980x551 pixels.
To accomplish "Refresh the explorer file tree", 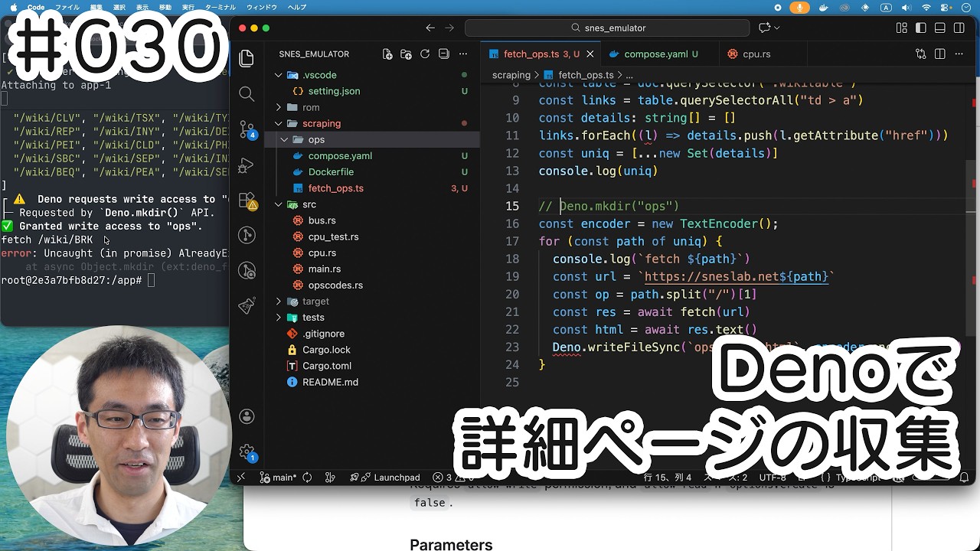I will coord(425,54).
